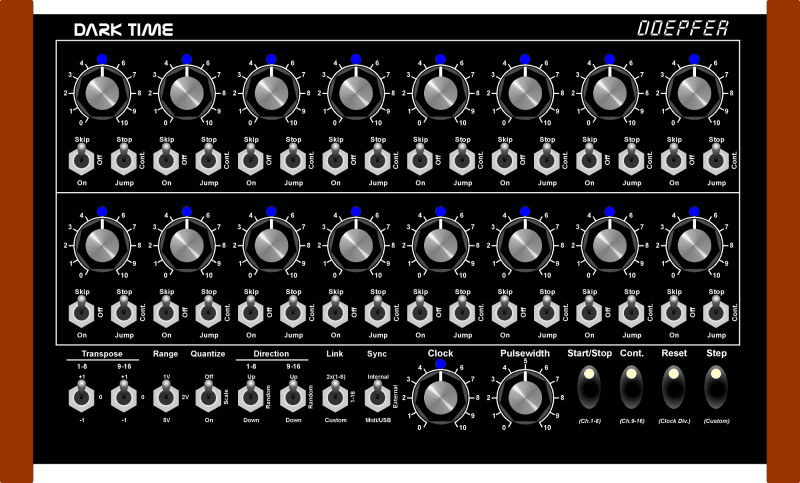Toggle the Skip switch of step 1
This screenshot has width=800, height=483.
82,159
